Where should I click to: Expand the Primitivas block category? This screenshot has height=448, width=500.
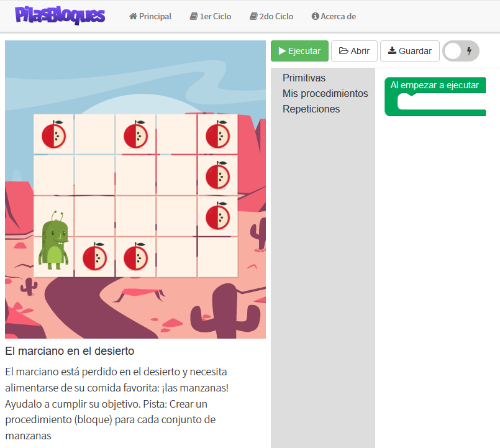tap(304, 78)
